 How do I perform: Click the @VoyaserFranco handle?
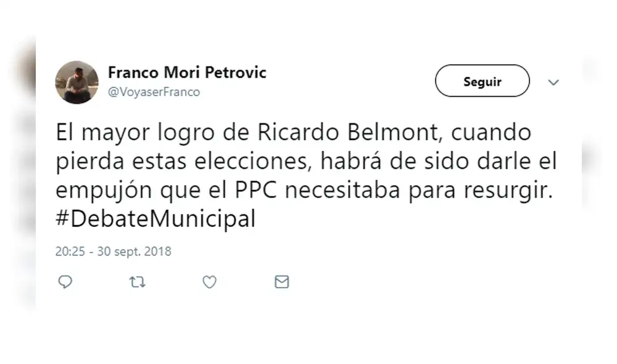154,91
